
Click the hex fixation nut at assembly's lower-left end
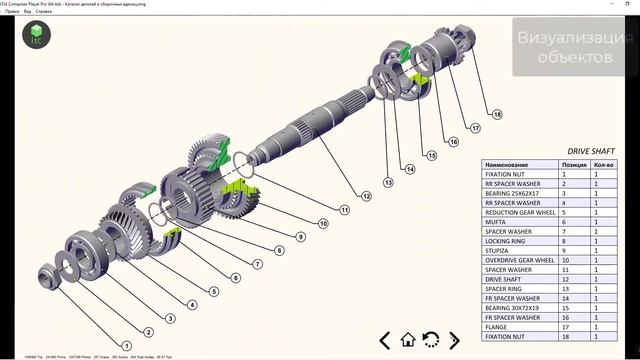(x=49, y=276)
